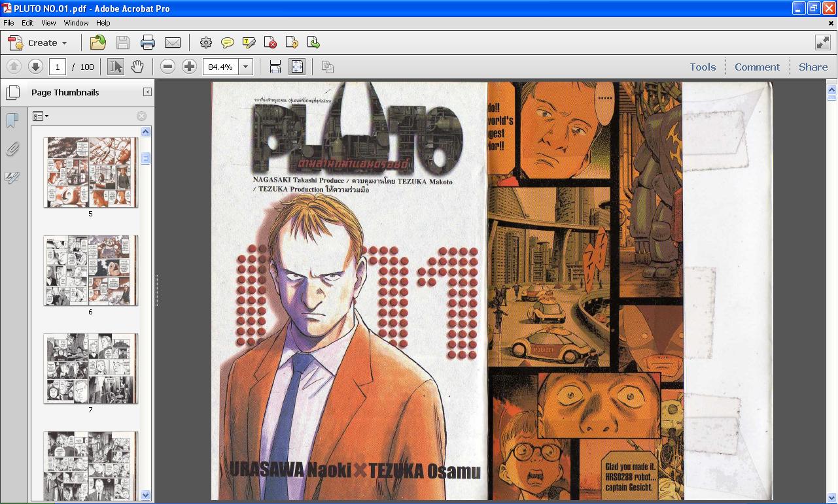The image size is (838, 504).
Task: Open the settings gear icon
Action: [206, 43]
